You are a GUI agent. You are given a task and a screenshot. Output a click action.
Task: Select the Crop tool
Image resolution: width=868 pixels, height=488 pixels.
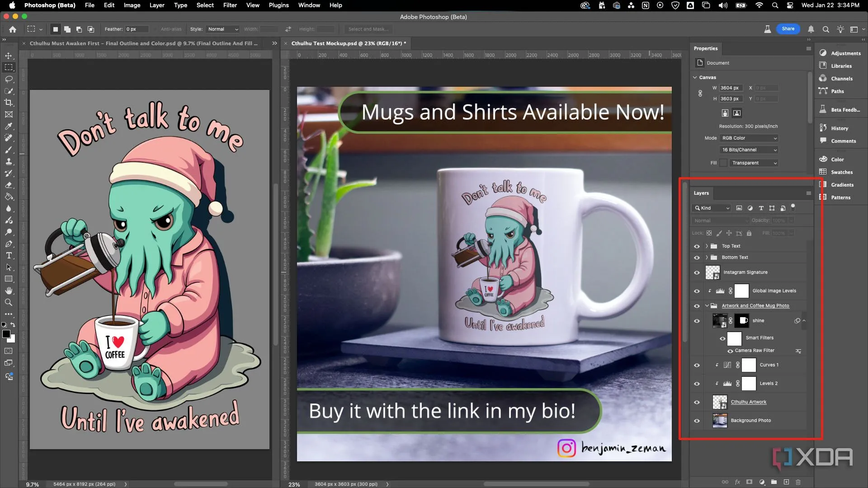point(9,103)
